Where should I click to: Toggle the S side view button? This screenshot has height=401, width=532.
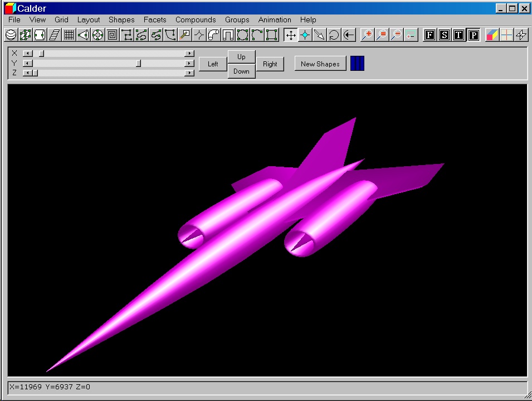(x=444, y=35)
